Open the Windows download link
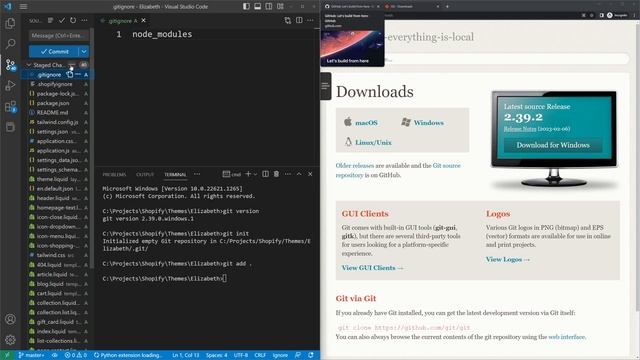640x360 pixels. coord(428,123)
